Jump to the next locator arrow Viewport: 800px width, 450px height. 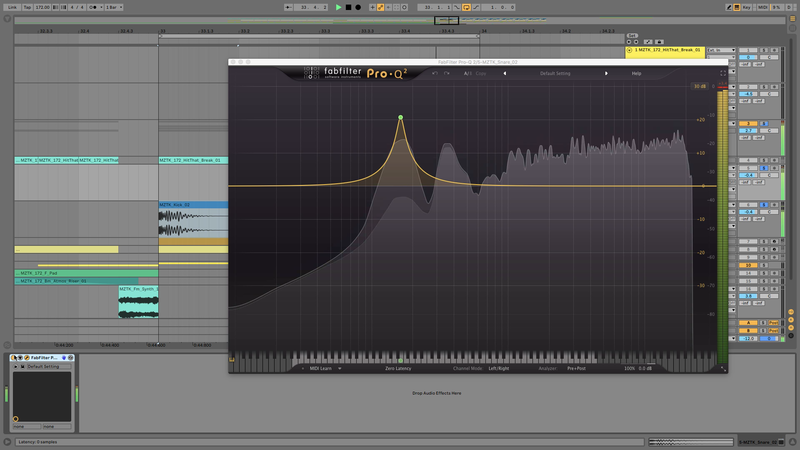tap(636, 42)
